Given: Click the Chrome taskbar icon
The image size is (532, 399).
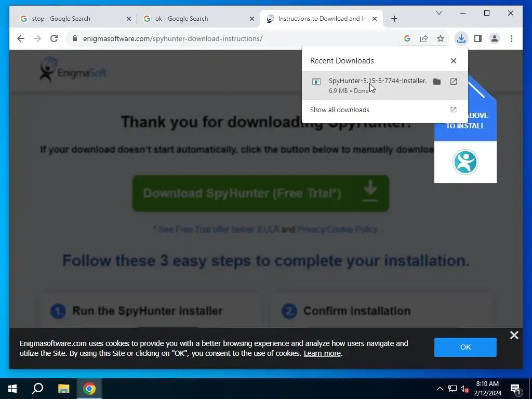Looking at the screenshot, I should pyautogui.click(x=89, y=389).
